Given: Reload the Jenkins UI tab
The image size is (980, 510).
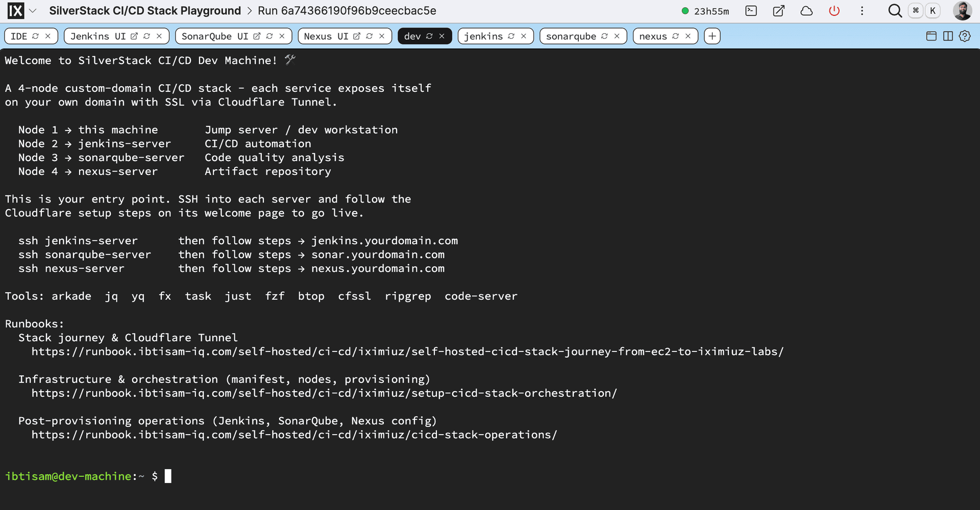Looking at the screenshot, I should pyautogui.click(x=147, y=36).
